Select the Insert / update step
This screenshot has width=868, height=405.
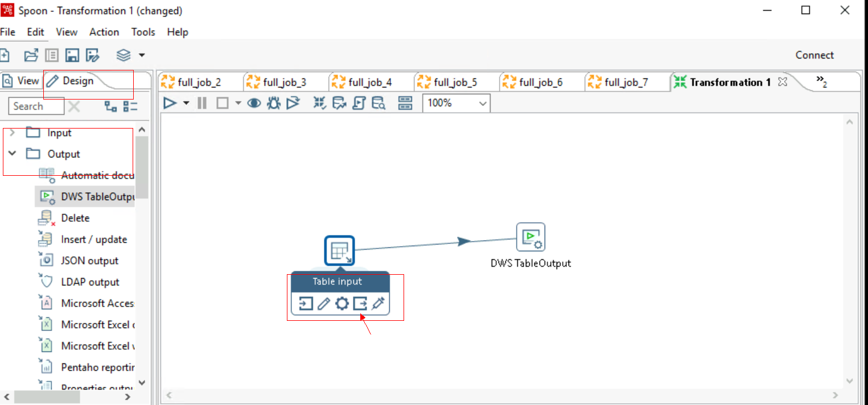tap(83, 239)
